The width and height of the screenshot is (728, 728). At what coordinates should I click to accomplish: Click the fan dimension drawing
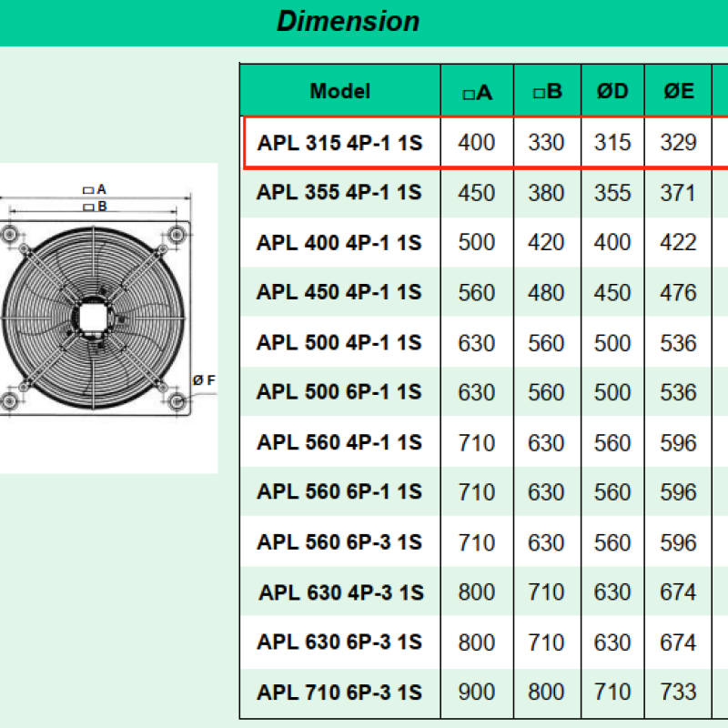tap(108, 318)
